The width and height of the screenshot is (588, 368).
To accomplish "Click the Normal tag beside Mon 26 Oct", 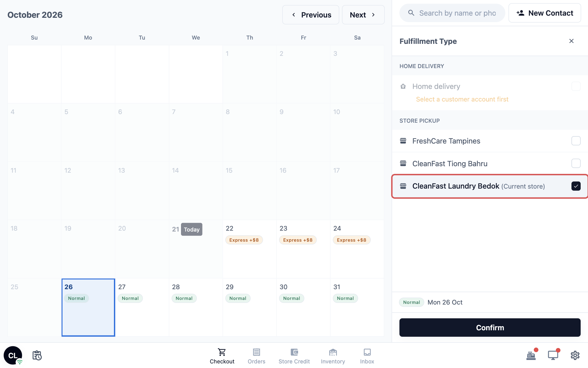I will pos(411,302).
